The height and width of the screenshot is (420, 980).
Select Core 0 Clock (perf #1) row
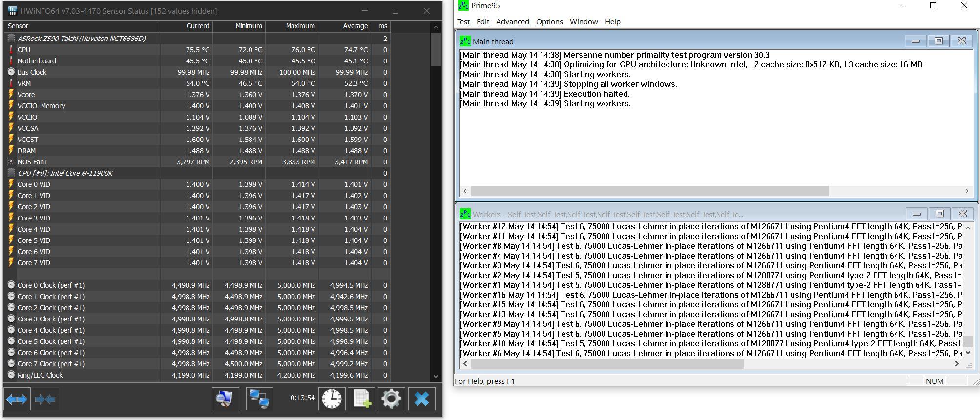197,285
